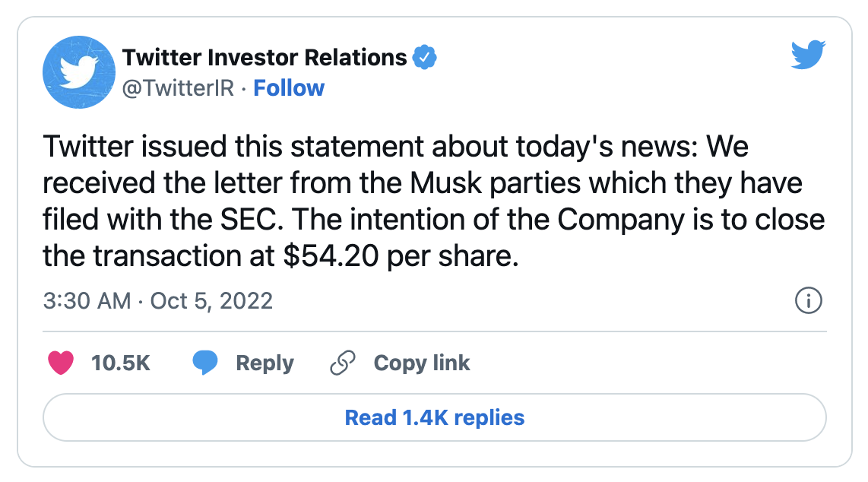Like the tweet with the heart icon
The width and height of the screenshot is (868, 482).
tap(61, 363)
